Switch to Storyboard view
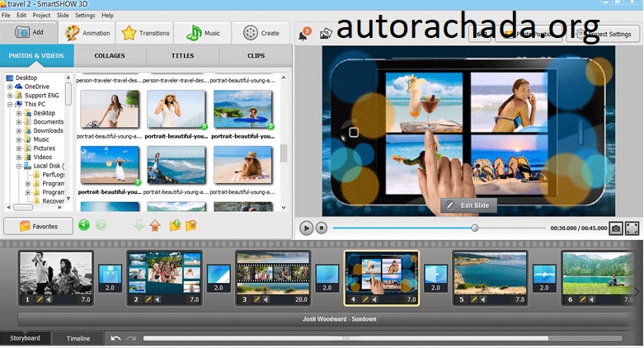 [x=25, y=338]
